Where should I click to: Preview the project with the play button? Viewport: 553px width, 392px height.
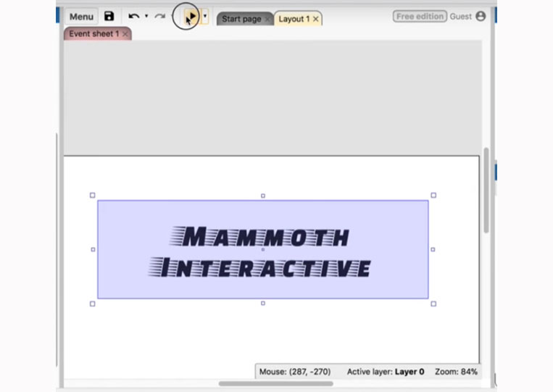(x=191, y=16)
